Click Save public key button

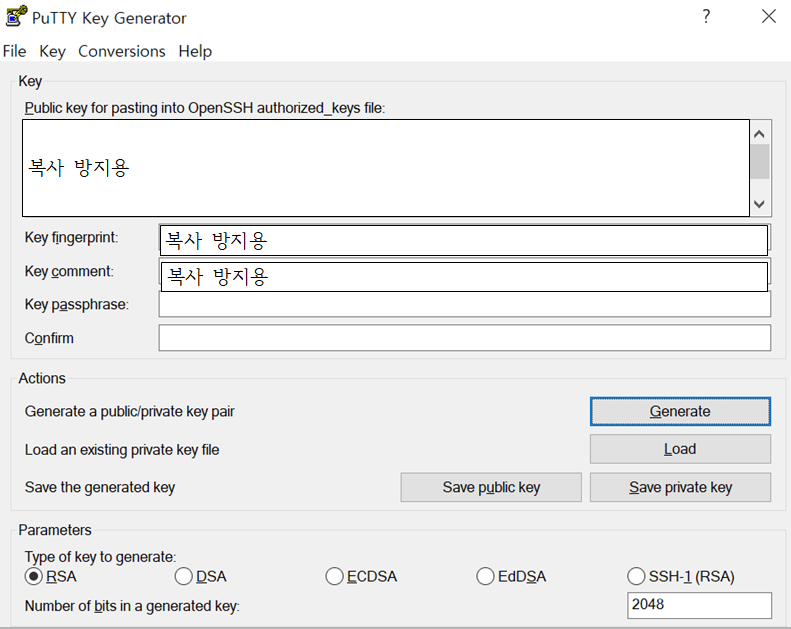tap(491, 487)
